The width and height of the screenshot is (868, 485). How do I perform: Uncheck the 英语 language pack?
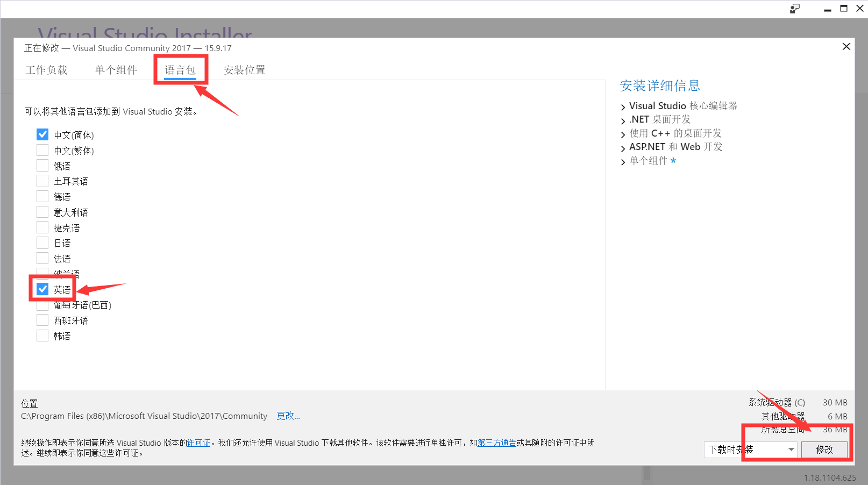(x=42, y=289)
